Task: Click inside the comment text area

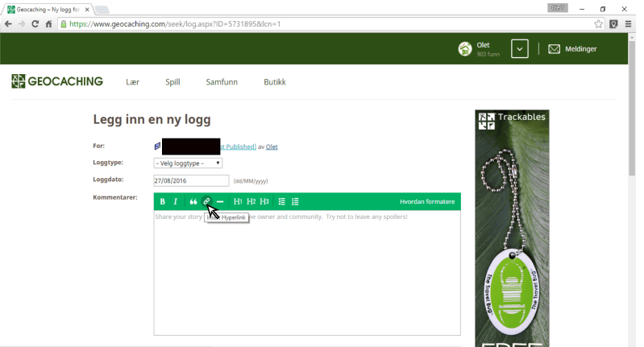Action: click(307, 272)
